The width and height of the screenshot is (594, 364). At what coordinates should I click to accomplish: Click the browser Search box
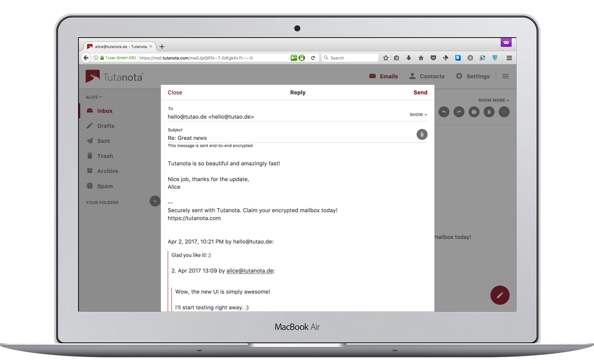tap(350, 58)
